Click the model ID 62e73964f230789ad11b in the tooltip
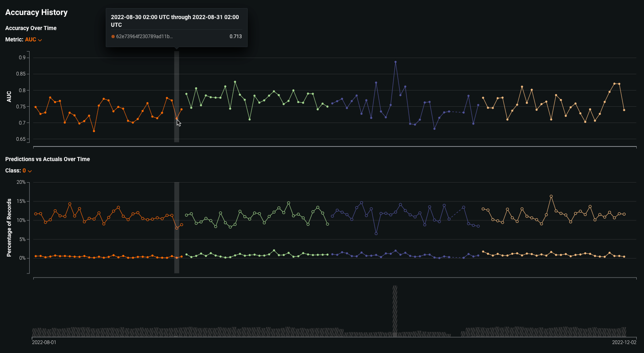The image size is (644, 353). coord(144,37)
